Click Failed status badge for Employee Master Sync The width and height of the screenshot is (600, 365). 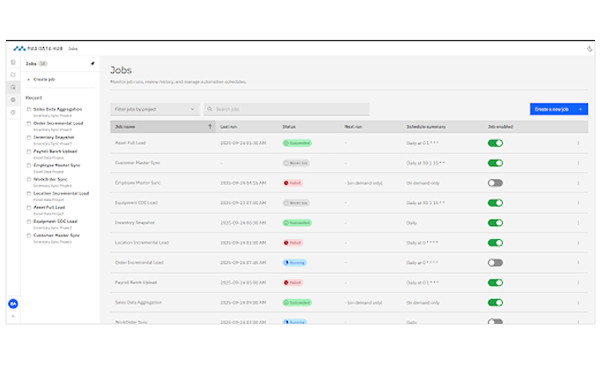293,183
